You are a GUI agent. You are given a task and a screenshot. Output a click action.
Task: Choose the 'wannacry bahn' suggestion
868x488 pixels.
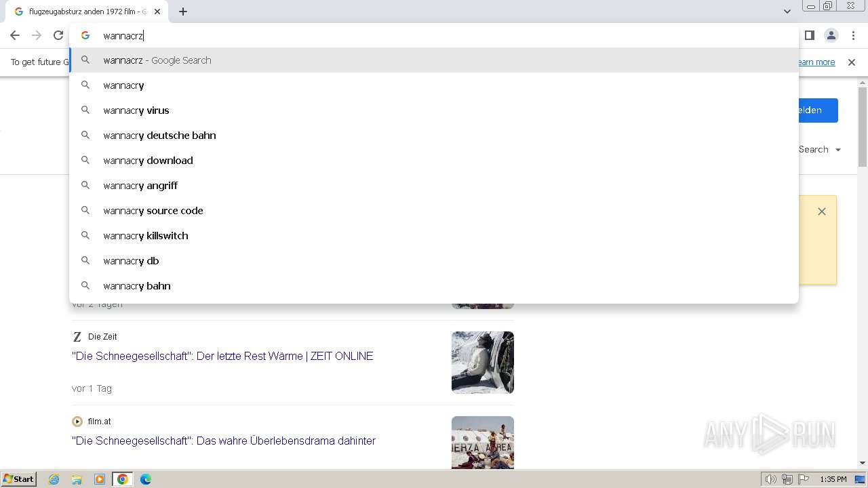pos(434,286)
